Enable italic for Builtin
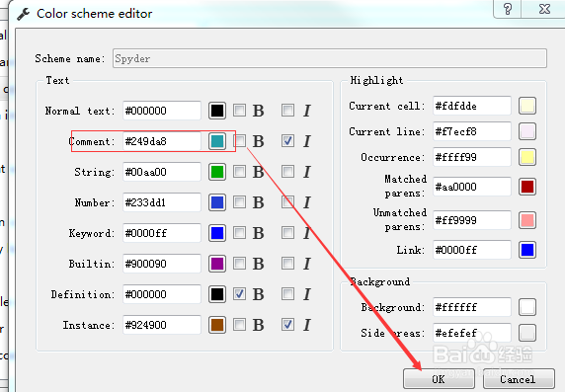 coord(287,263)
